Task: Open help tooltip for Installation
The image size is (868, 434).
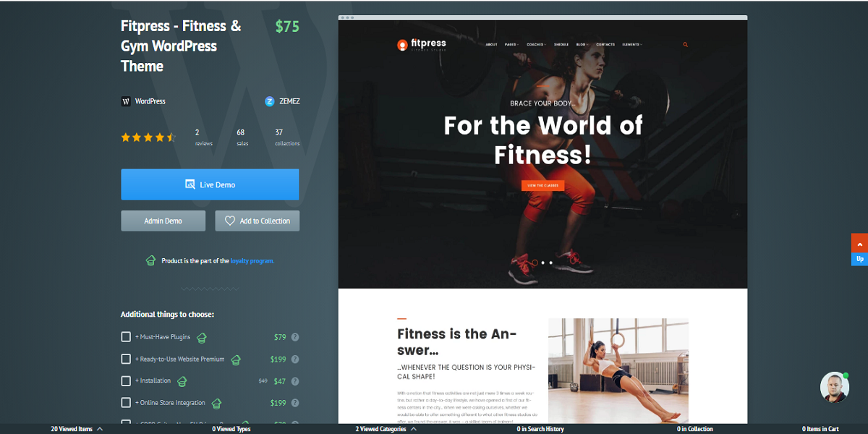Action: point(295,380)
